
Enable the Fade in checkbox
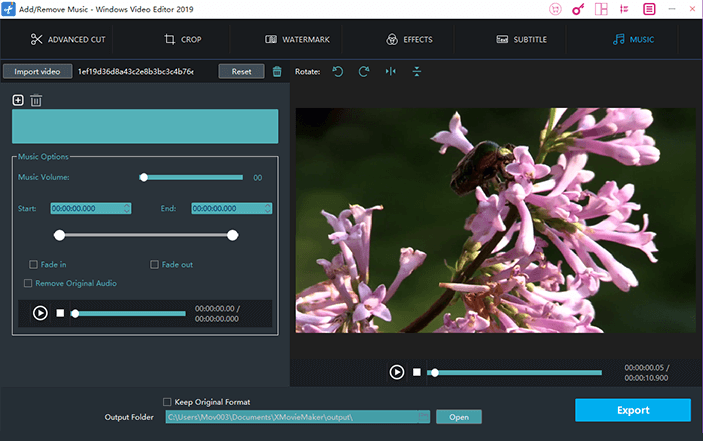tap(34, 264)
